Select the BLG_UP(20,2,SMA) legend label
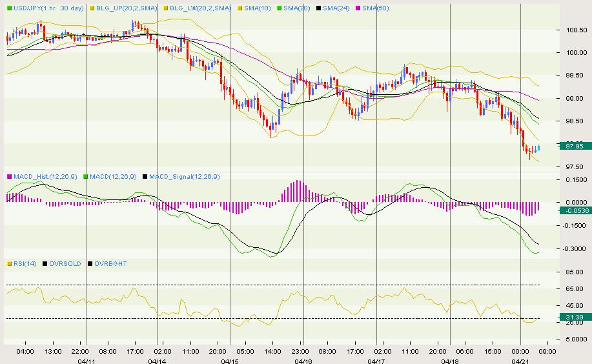Image resolution: width=592 pixels, height=364 pixels. (127, 8)
